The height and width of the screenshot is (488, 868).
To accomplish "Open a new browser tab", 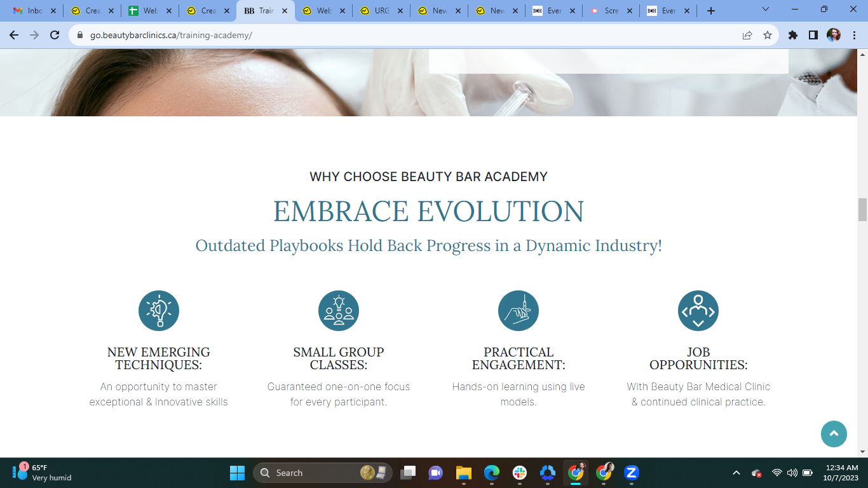I will [711, 11].
